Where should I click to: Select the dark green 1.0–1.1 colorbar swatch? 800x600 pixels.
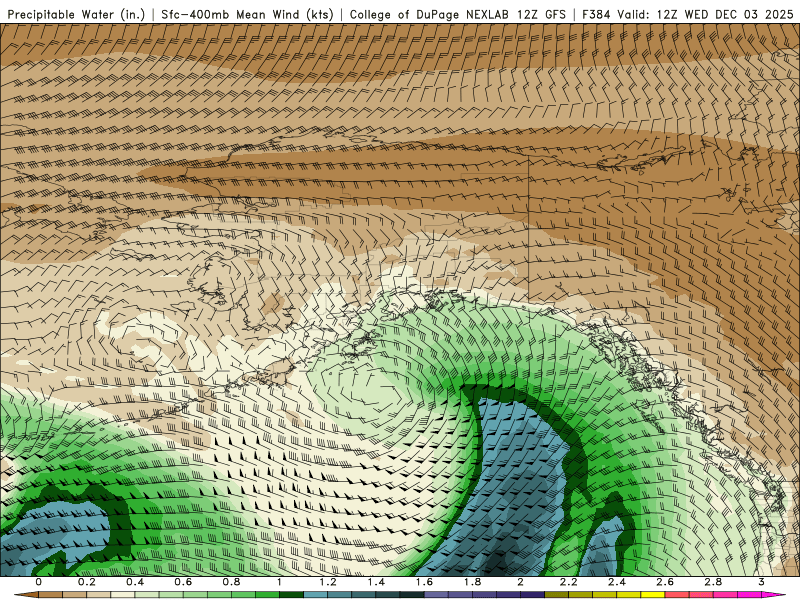pyautogui.click(x=292, y=595)
